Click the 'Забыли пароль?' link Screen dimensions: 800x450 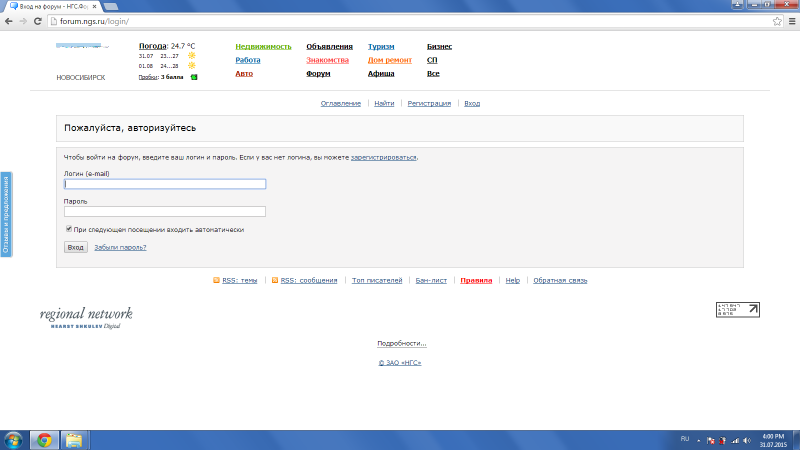tap(120, 247)
